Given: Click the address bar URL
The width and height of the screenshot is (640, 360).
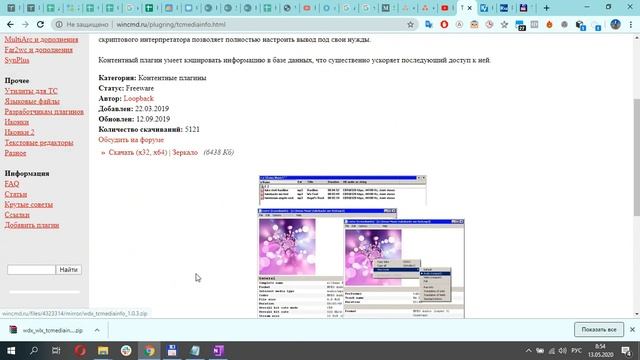Looking at the screenshot, I should (x=171, y=24).
